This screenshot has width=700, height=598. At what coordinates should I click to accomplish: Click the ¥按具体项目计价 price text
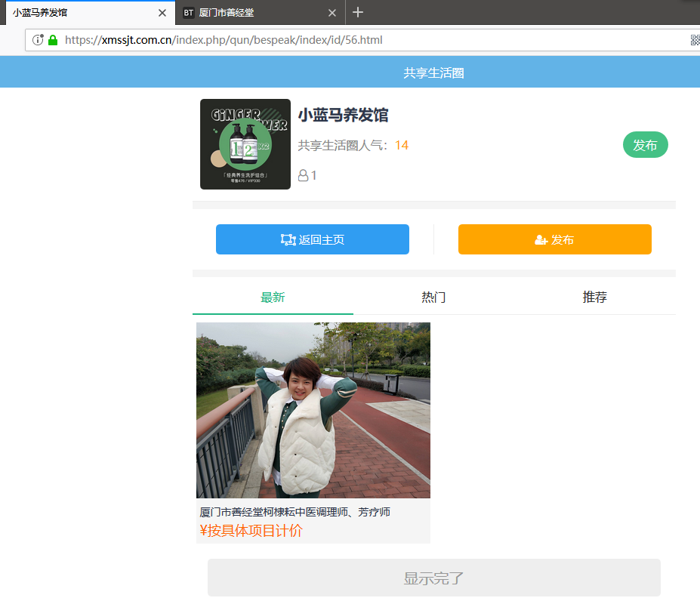tap(251, 531)
